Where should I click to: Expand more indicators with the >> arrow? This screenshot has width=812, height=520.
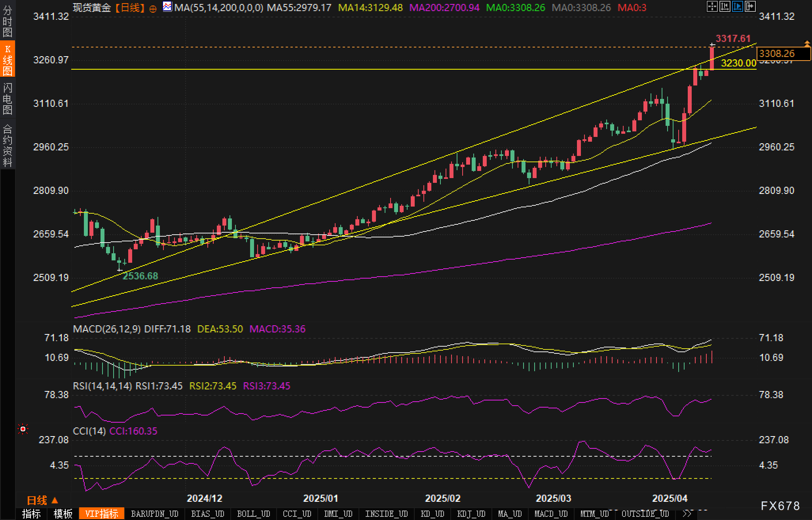pyautogui.click(x=687, y=514)
